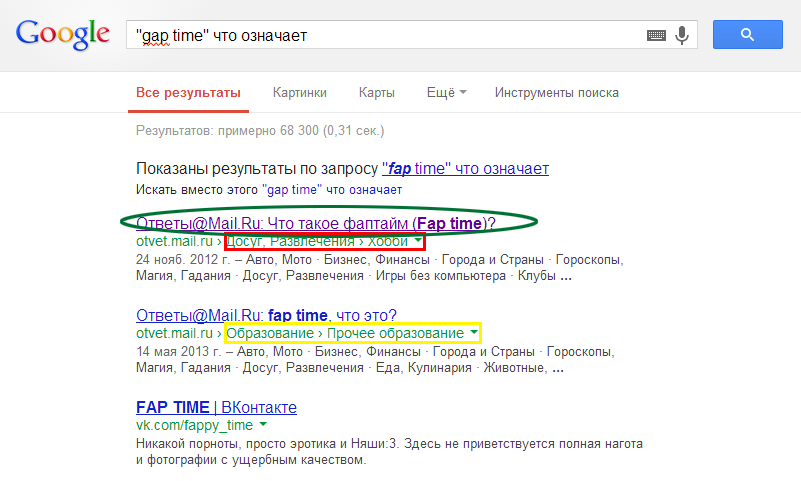Expand arrow next to Досуг, Развлечения › Хобби
Image resolution: width=801 pixels, height=481 pixels.
pyautogui.click(x=418, y=240)
